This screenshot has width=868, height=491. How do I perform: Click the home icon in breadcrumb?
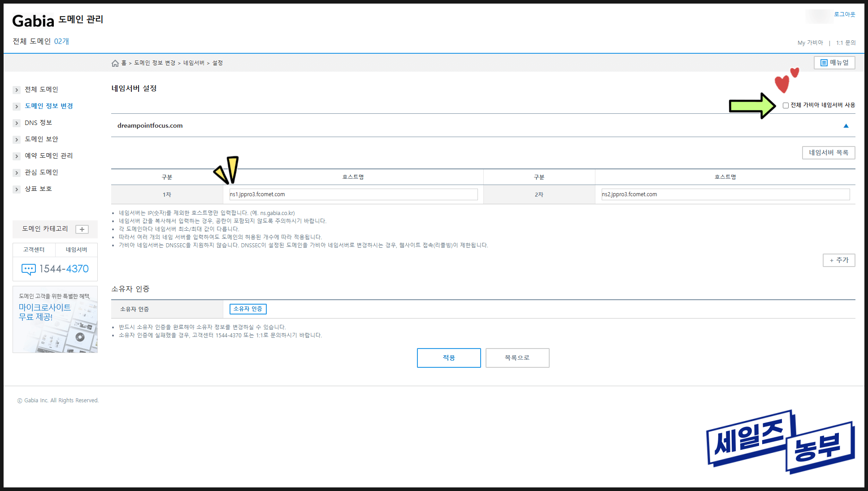[115, 63]
